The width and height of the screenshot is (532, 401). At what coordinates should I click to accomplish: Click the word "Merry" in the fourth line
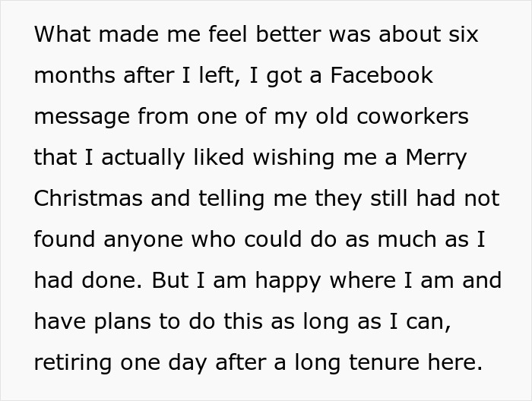436,159
